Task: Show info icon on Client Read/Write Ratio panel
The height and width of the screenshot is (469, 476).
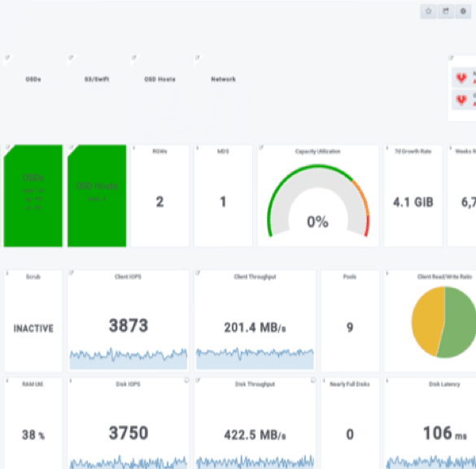Action: click(x=387, y=273)
